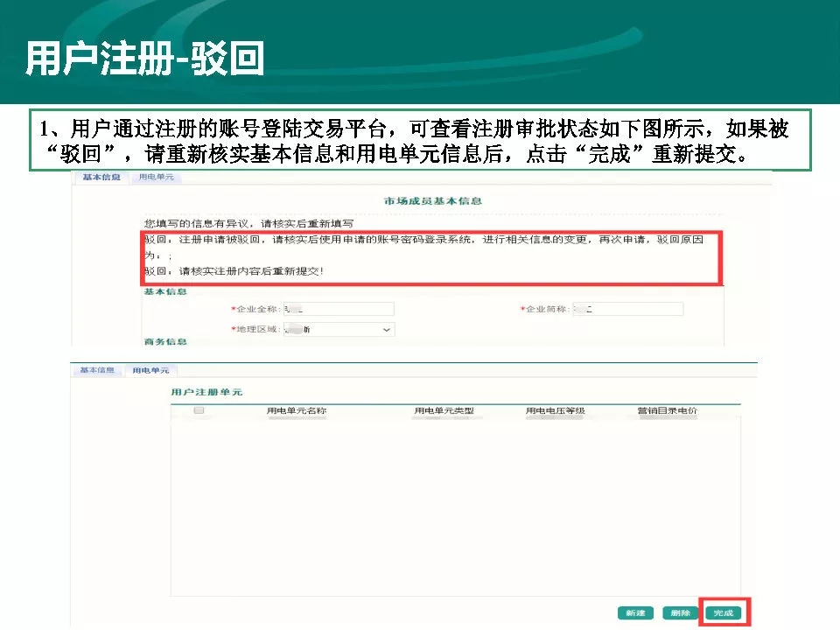Click the 用电电压等级 column header

pyautogui.click(x=555, y=410)
